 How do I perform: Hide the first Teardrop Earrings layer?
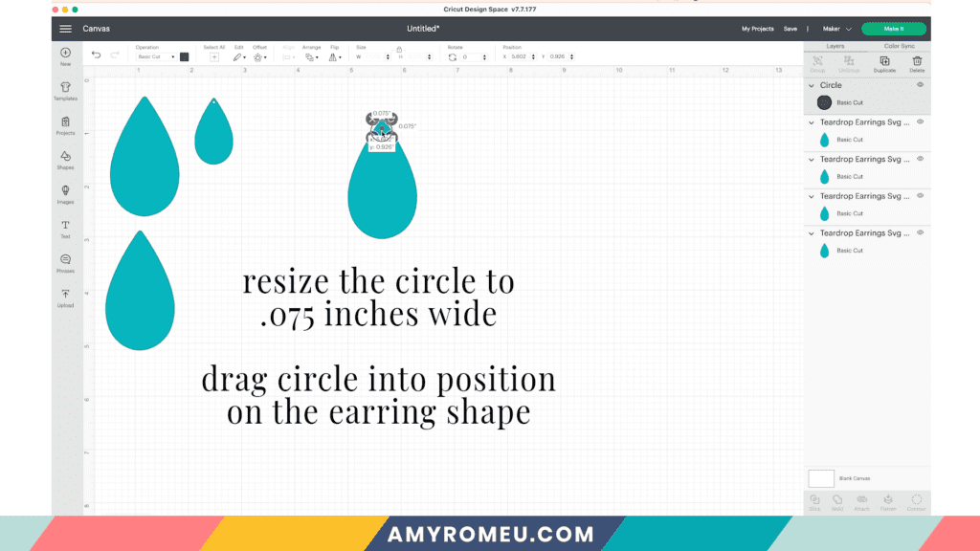(920, 121)
